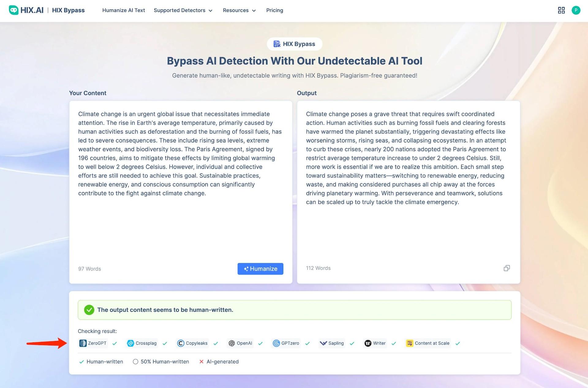This screenshot has height=388, width=588.
Task: Copy output with the copy icon
Action: coord(507,268)
